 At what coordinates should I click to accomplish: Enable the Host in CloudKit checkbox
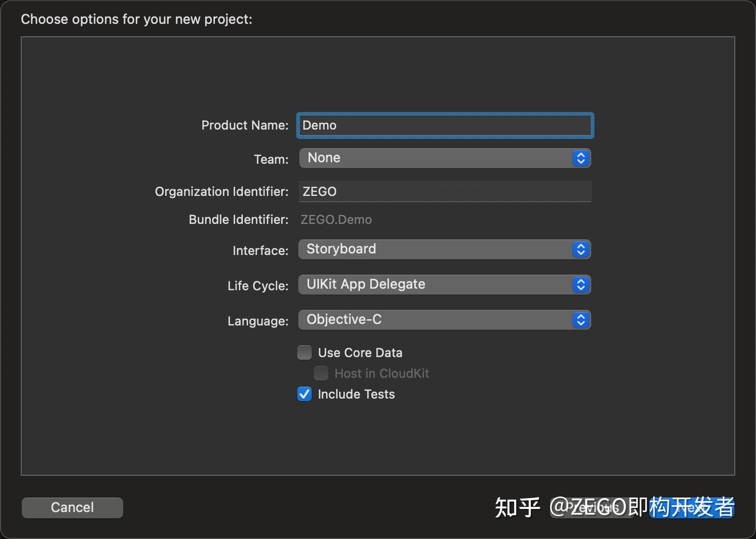321,373
